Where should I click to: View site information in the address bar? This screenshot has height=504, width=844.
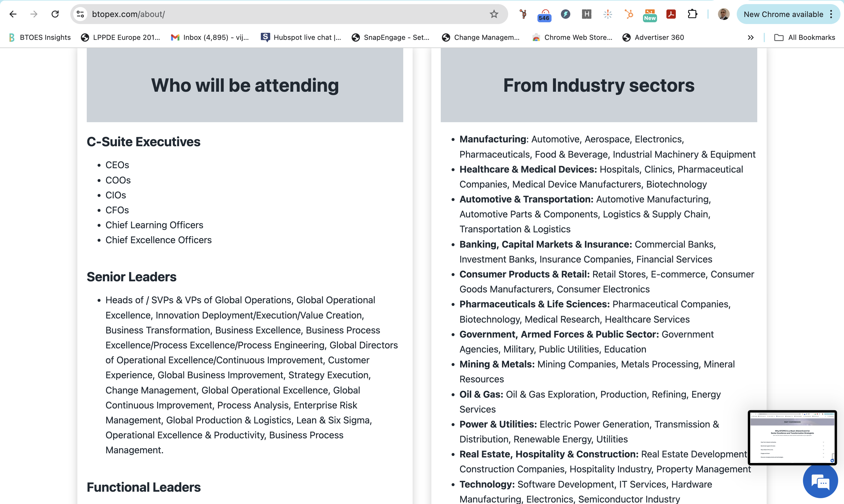pos(80,14)
